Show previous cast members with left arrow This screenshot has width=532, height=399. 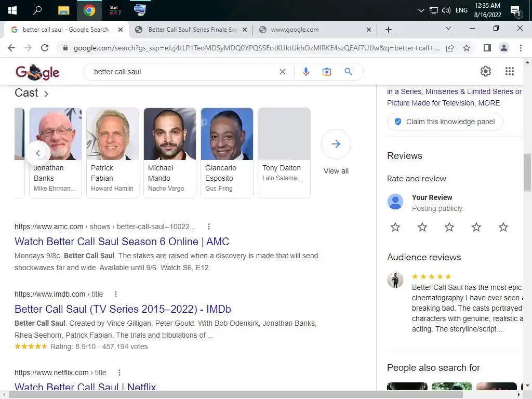point(38,153)
